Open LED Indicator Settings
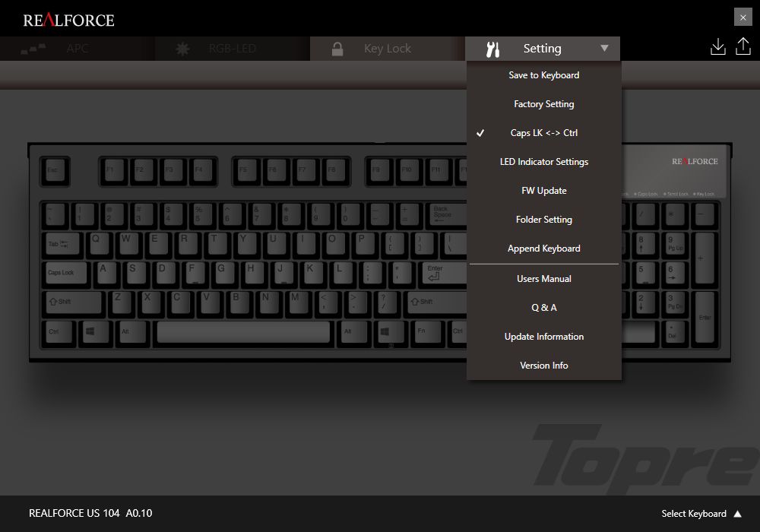The height and width of the screenshot is (532, 760). pos(544,162)
